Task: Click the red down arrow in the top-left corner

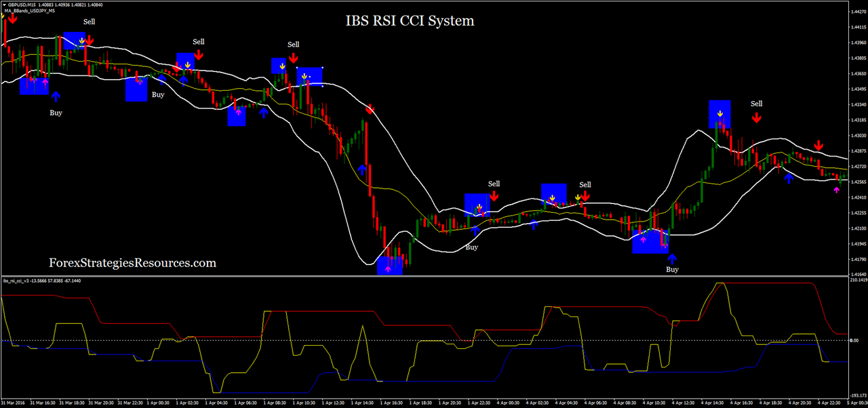Action: (x=12, y=20)
